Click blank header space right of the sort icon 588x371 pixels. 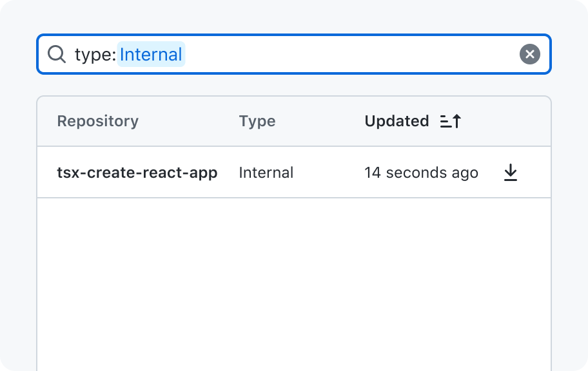click(x=505, y=121)
